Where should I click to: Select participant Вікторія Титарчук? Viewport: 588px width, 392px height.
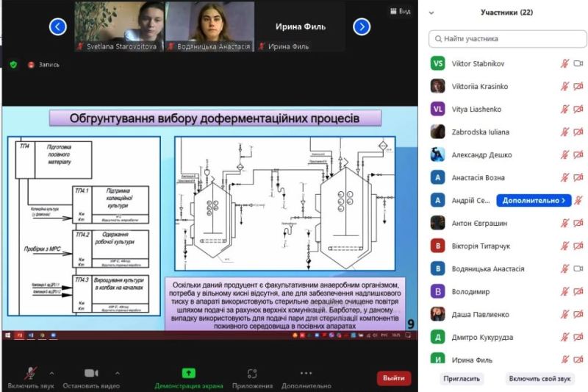click(x=507, y=246)
